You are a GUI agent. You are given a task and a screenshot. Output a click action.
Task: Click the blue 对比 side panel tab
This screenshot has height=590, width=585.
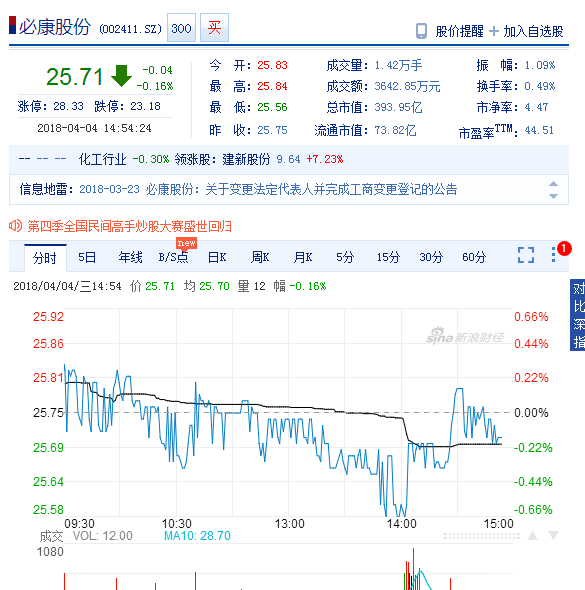coord(578,315)
